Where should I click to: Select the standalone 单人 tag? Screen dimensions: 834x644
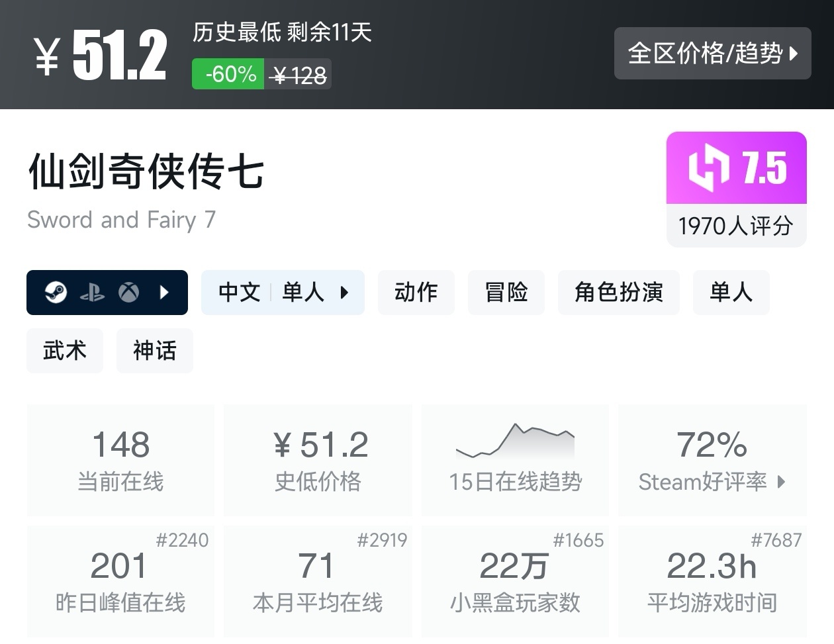click(x=731, y=293)
